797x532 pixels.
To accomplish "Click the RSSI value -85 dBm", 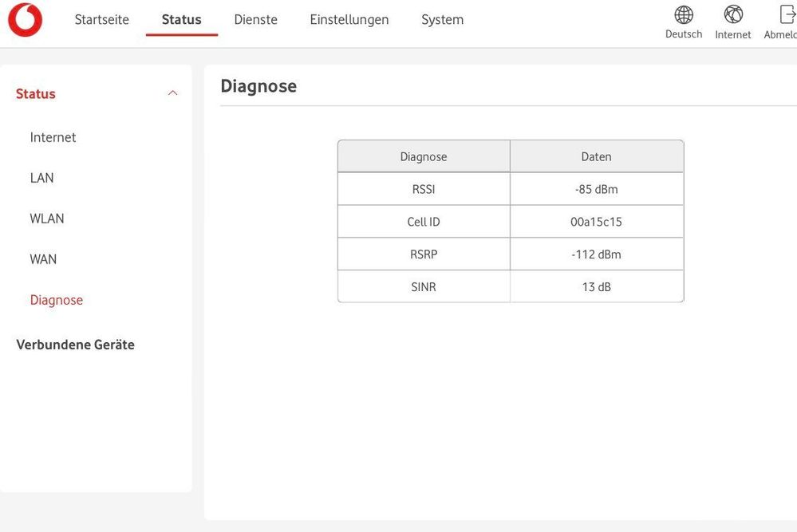I will coord(596,189).
